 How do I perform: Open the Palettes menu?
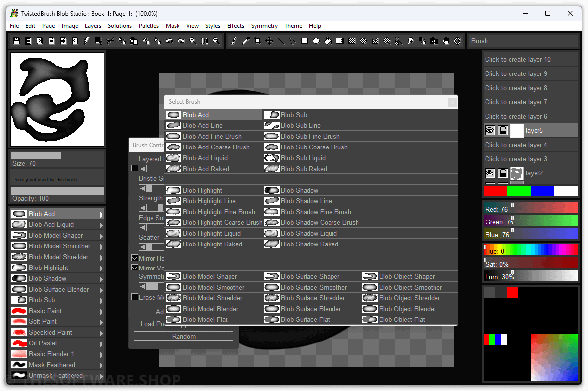(149, 26)
